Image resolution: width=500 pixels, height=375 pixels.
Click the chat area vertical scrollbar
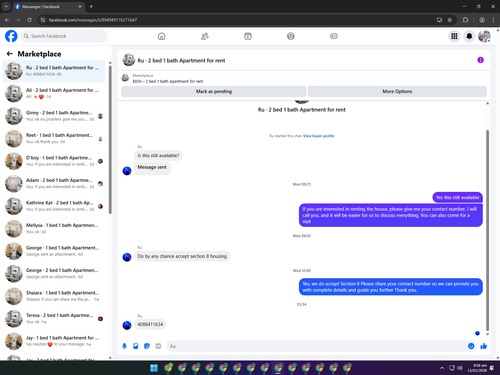click(x=487, y=230)
